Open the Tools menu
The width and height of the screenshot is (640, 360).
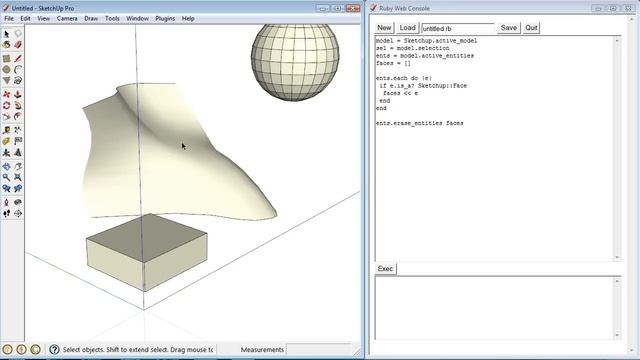pyautogui.click(x=112, y=19)
